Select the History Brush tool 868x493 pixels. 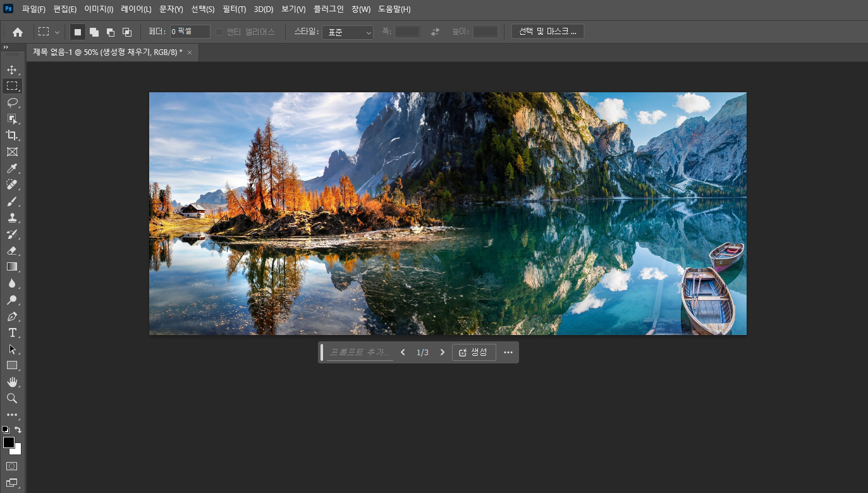pos(12,234)
